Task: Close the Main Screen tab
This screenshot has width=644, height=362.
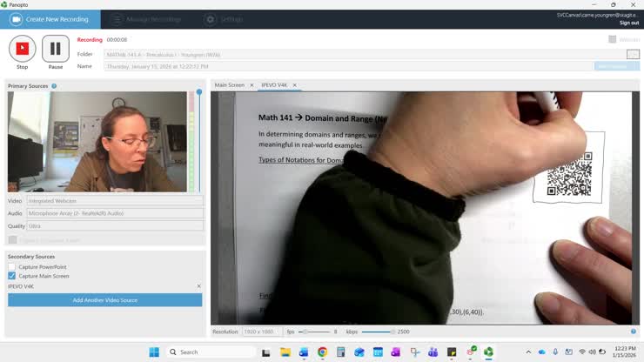Action: click(x=252, y=85)
